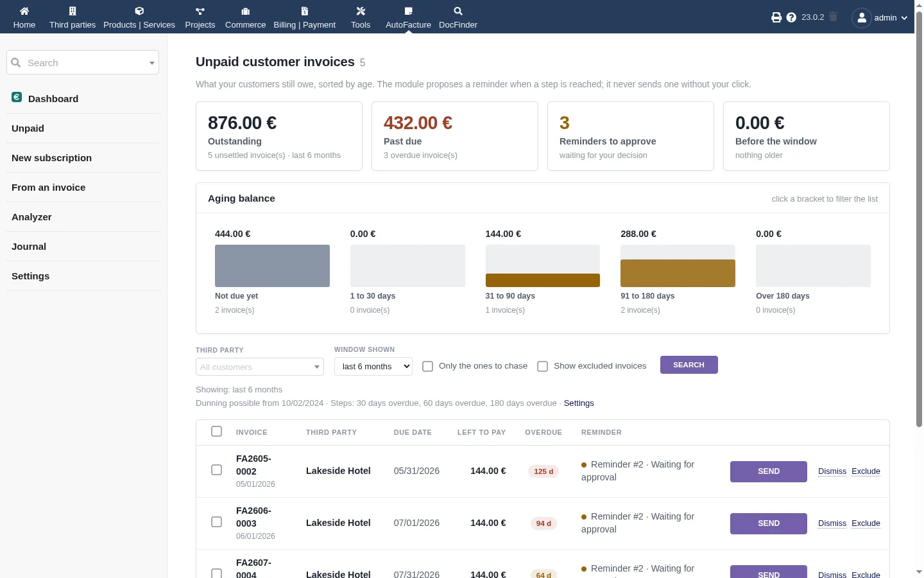Open the Third party customers dropdown
This screenshot has width=924, height=578.
click(x=260, y=367)
